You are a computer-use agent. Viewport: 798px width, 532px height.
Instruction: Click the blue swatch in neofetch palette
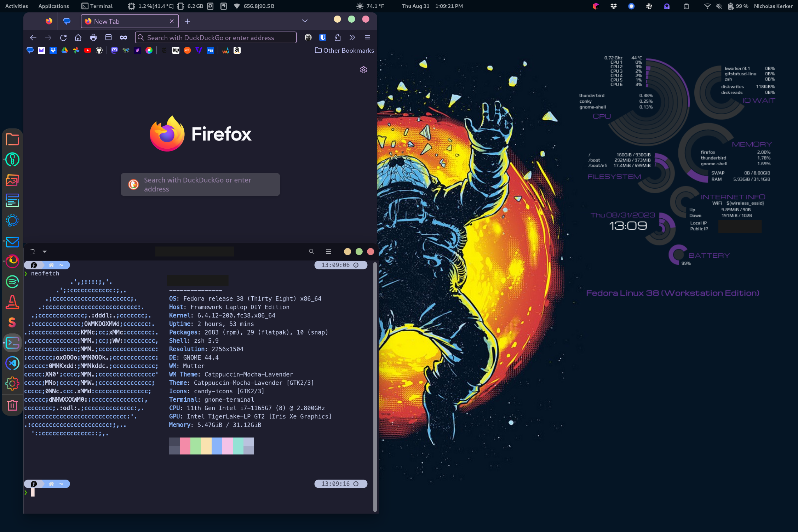(217, 446)
